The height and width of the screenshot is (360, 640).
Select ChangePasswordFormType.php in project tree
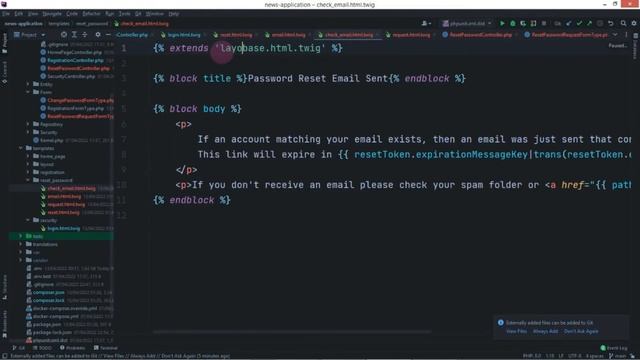click(x=80, y=100)
